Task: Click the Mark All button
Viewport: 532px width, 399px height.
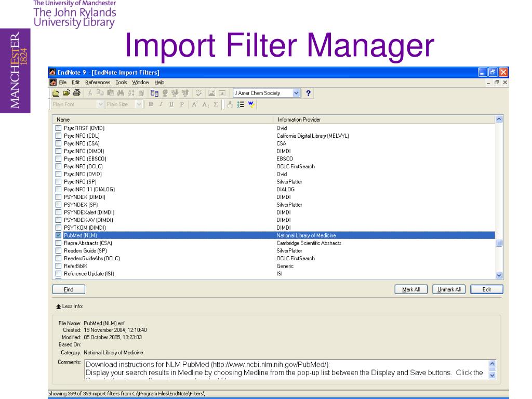Action: [x=411, y=289]
